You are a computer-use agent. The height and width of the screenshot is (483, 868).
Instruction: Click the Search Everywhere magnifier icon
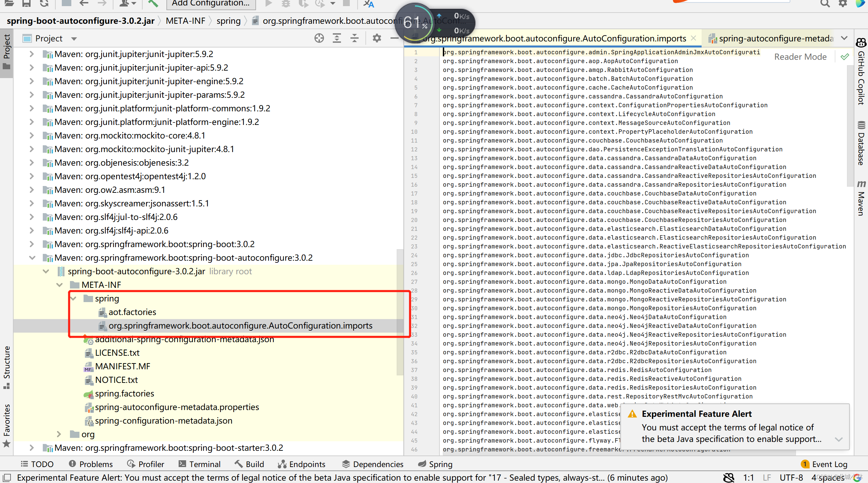[825, 3]
